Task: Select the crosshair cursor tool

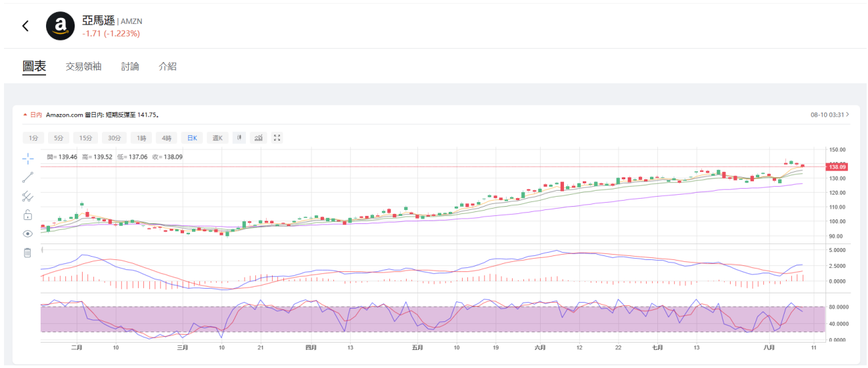Action: pos(27,158)
